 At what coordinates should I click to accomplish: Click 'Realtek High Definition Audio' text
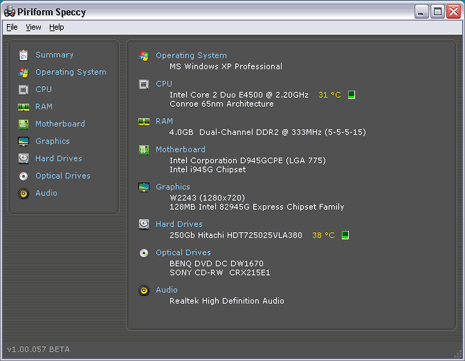pos(227,301)
